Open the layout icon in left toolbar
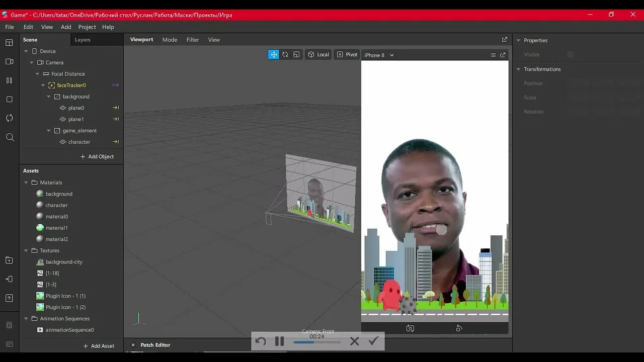This screenshot has width=644, height=362. pos(9,43)
